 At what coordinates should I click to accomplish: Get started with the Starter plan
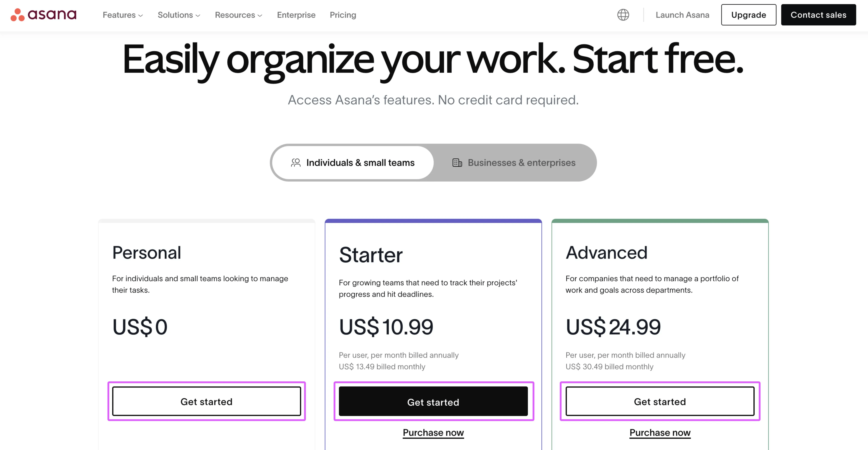pos(433,402)
